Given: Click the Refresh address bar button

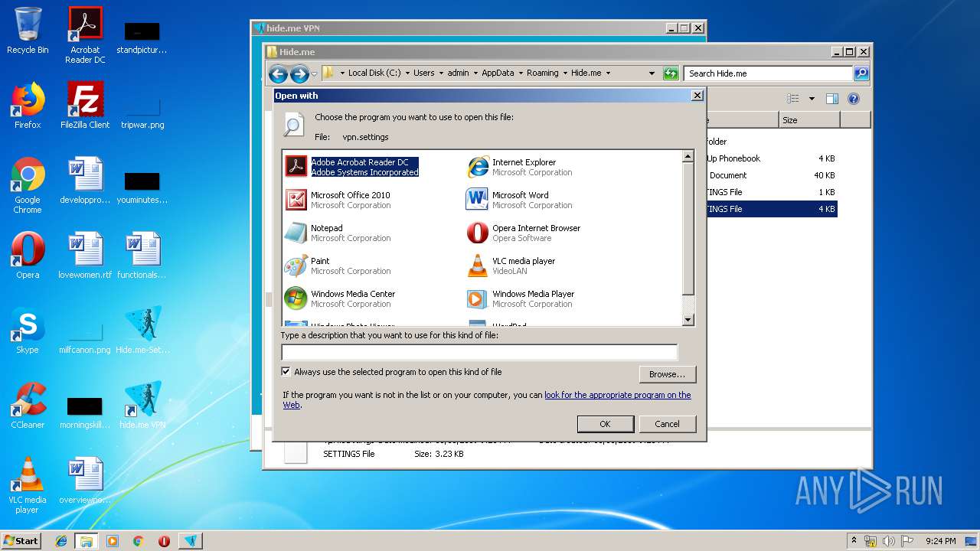Looking at the screenshot, I should click(x=671, y=73).
